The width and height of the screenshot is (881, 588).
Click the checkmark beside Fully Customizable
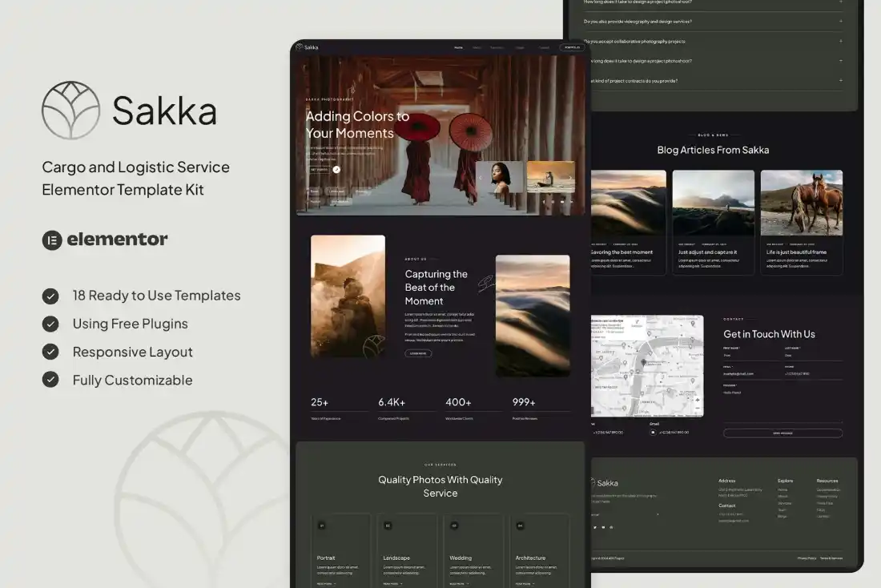pos(50,380)
